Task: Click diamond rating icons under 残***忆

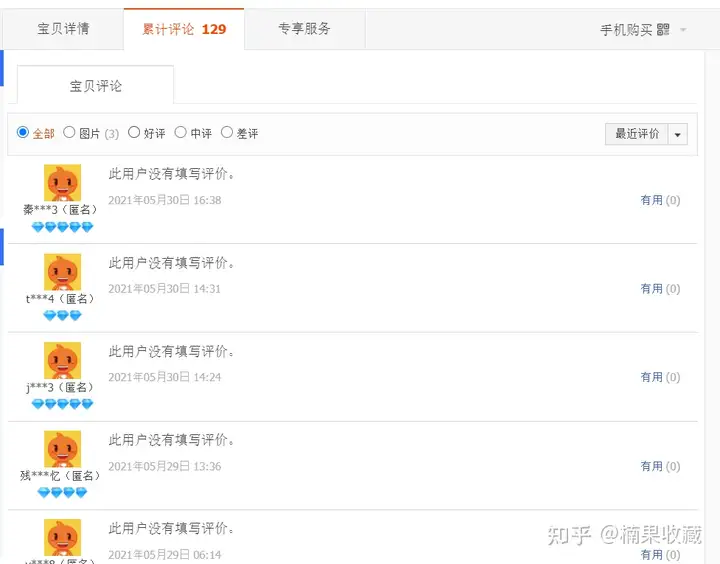Action: [x=62, y=493]
